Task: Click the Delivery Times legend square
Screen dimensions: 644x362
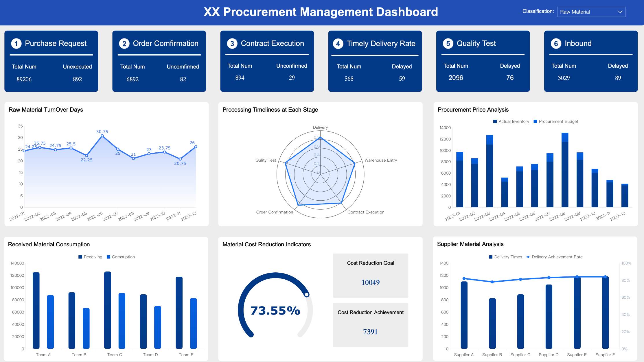Action: [490, 257]
